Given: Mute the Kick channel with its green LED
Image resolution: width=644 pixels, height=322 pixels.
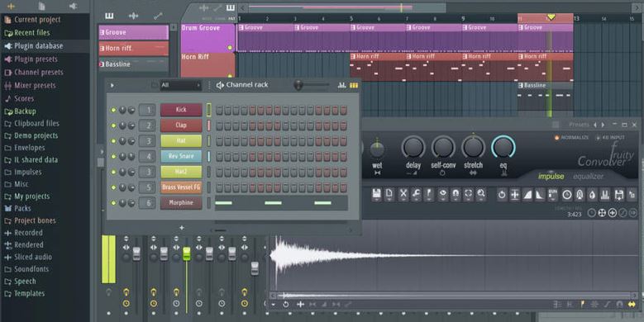Looking at the screenshot, I should (x=114, y=110).
